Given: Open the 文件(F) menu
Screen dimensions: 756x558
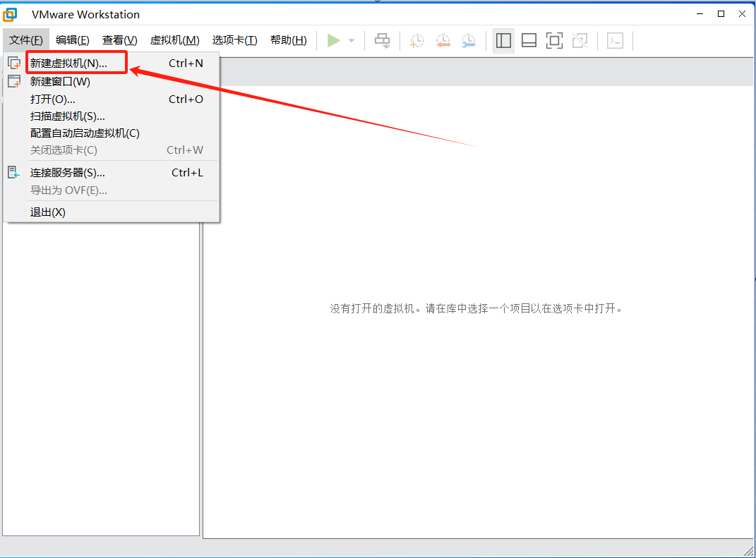Looking at the screenshot, I should [x=26, y=40].
